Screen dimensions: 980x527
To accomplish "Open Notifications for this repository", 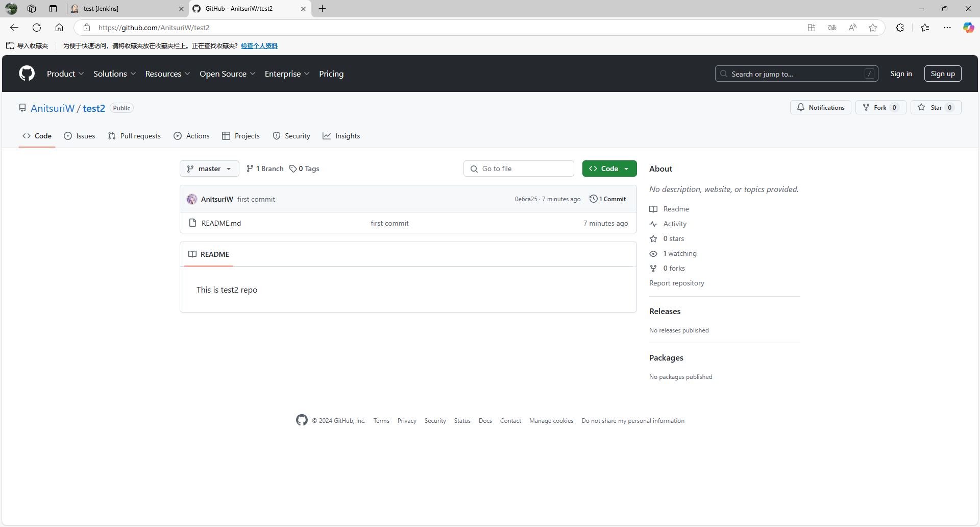I will tap(821, 108).
